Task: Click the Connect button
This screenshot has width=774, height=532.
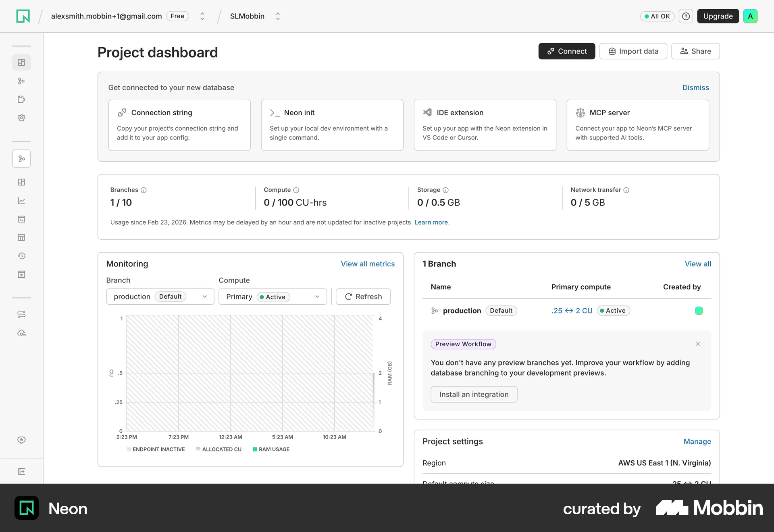Action: (x=566, y=51)
